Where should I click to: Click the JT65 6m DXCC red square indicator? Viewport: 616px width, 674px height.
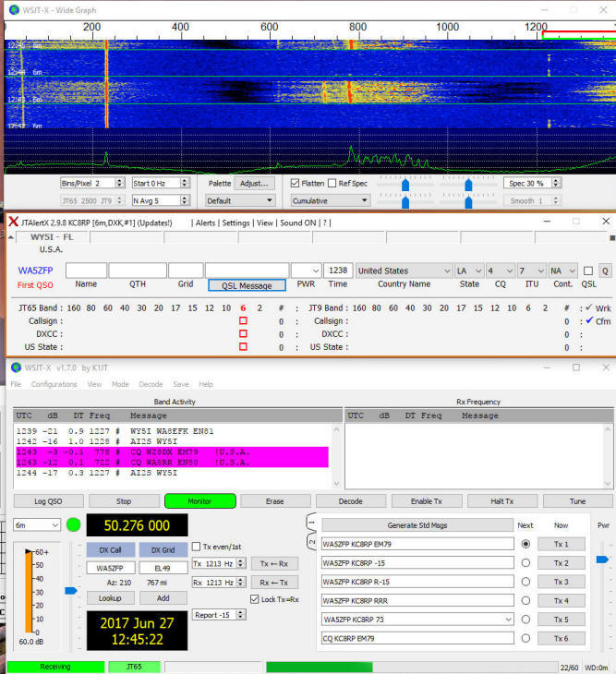(243, 333)
